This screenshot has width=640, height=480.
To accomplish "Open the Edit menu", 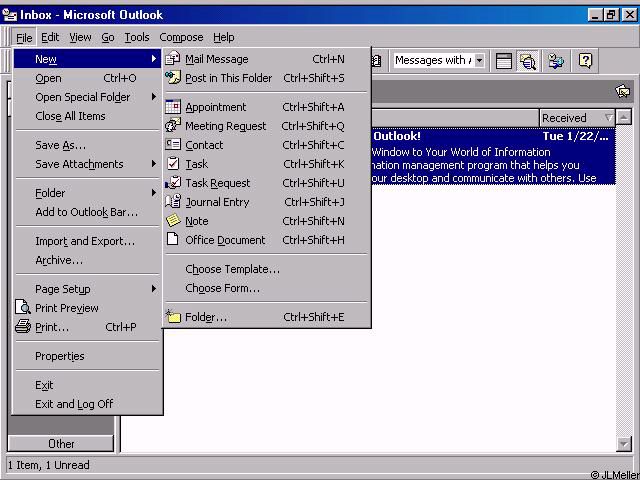I will click(x=50, y=37).
